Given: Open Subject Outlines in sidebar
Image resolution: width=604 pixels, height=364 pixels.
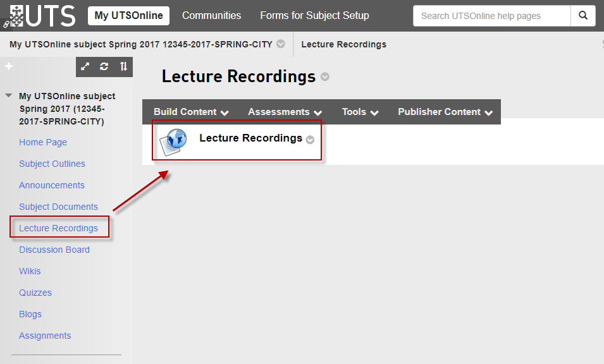Looking at the screenshot, I should tap(52, 164).
